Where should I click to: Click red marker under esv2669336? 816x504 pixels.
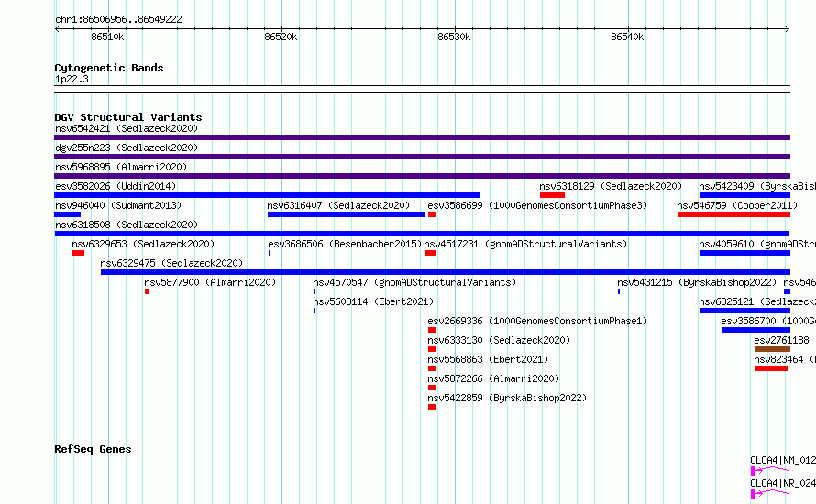point(432,330)
